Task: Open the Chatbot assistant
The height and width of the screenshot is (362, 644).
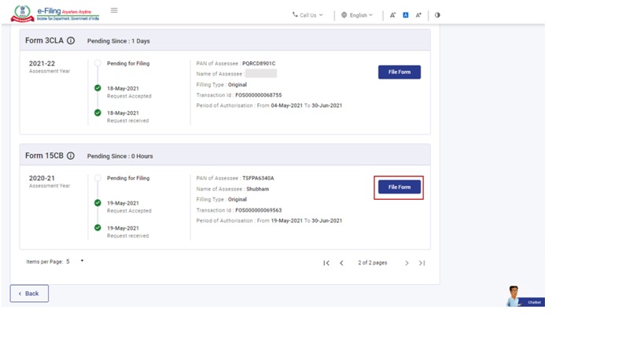Action: pos(516,297)
